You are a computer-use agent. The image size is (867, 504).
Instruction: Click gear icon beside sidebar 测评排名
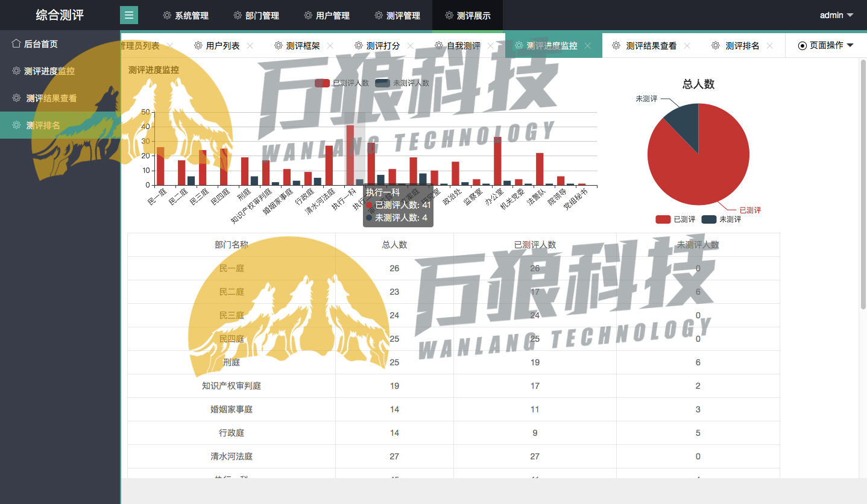[16, 125]
